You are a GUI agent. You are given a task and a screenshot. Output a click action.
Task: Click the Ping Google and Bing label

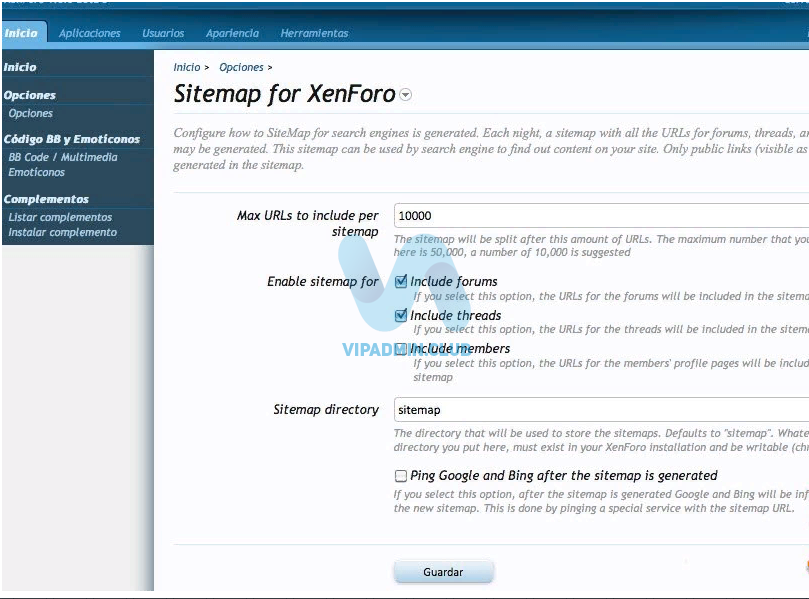click(x=564, y=476)
